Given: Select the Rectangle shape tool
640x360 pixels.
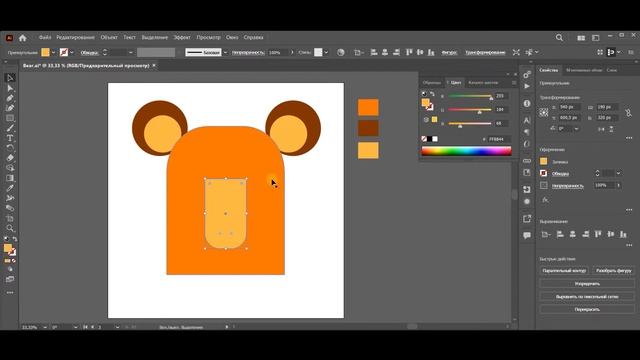Looking at the screenshot, I should (10, 118).
